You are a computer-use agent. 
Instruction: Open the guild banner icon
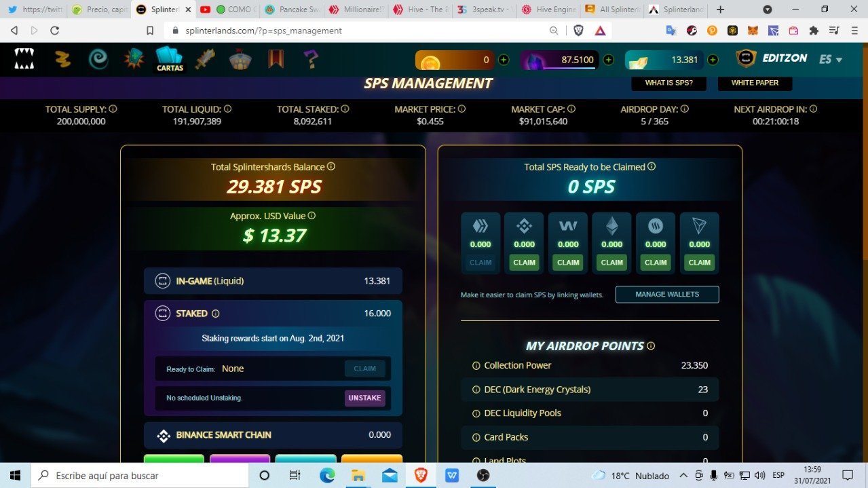(276, 59)
